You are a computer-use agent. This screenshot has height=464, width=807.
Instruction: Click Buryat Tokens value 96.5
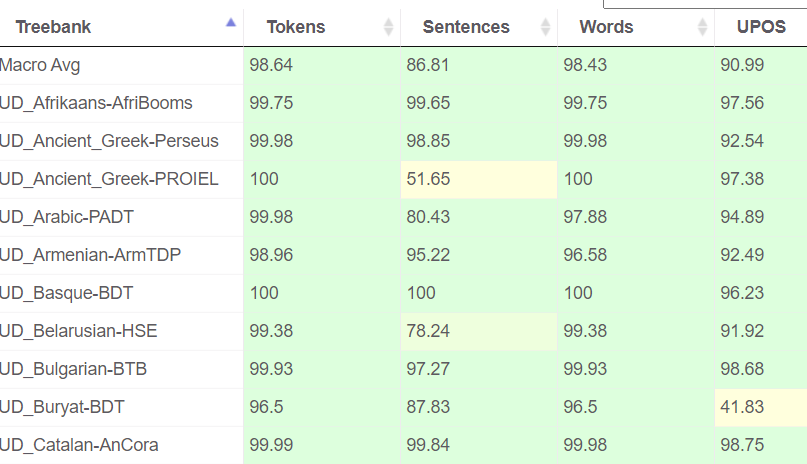(267, 407)
